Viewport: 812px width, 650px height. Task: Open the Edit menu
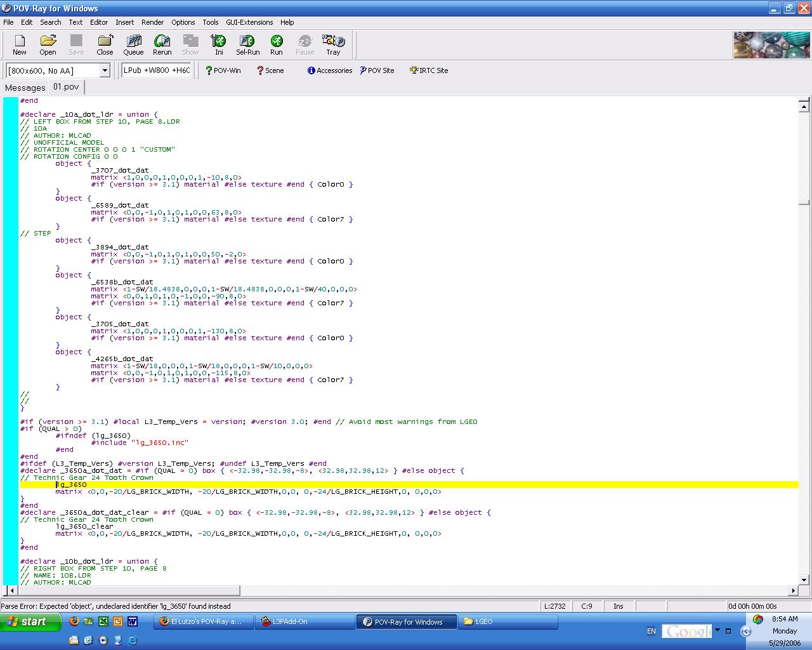[27, 22]
